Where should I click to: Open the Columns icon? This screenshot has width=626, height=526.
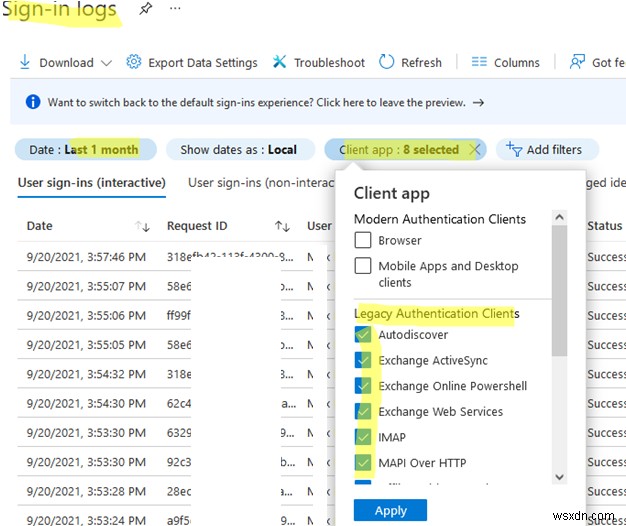(x=479, y=62)
